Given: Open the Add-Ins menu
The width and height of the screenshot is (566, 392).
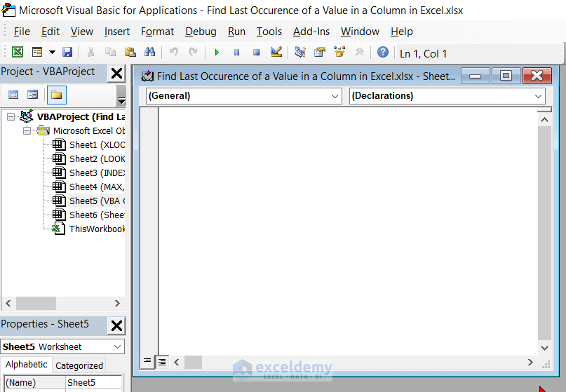Looking at the screenshot, I should [311, 32].
